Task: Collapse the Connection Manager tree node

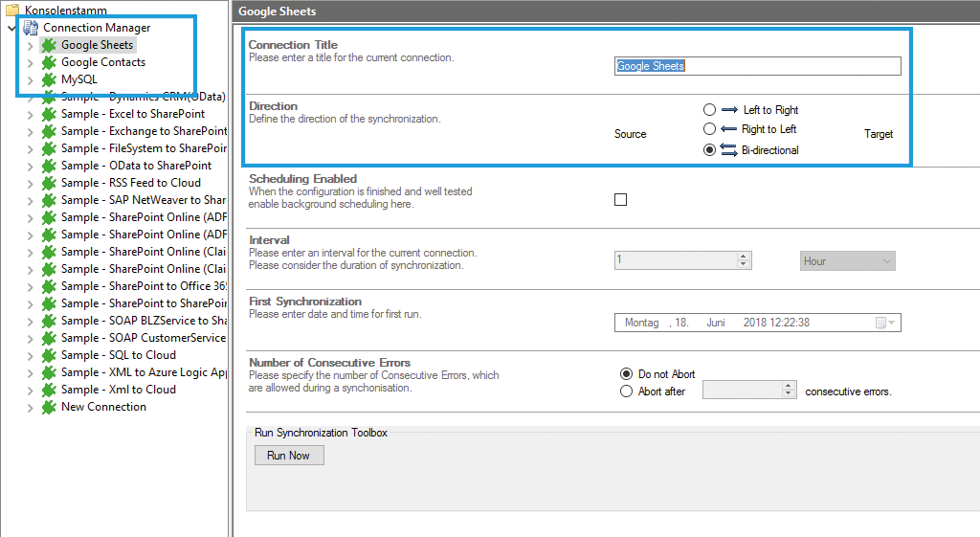Action: [x=11, y=28]
